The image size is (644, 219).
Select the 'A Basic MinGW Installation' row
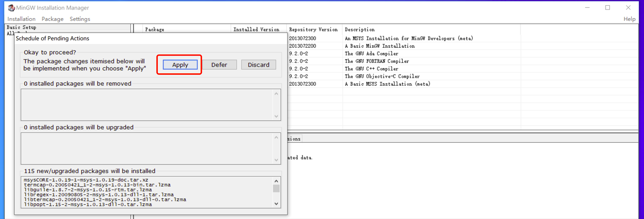380,46
